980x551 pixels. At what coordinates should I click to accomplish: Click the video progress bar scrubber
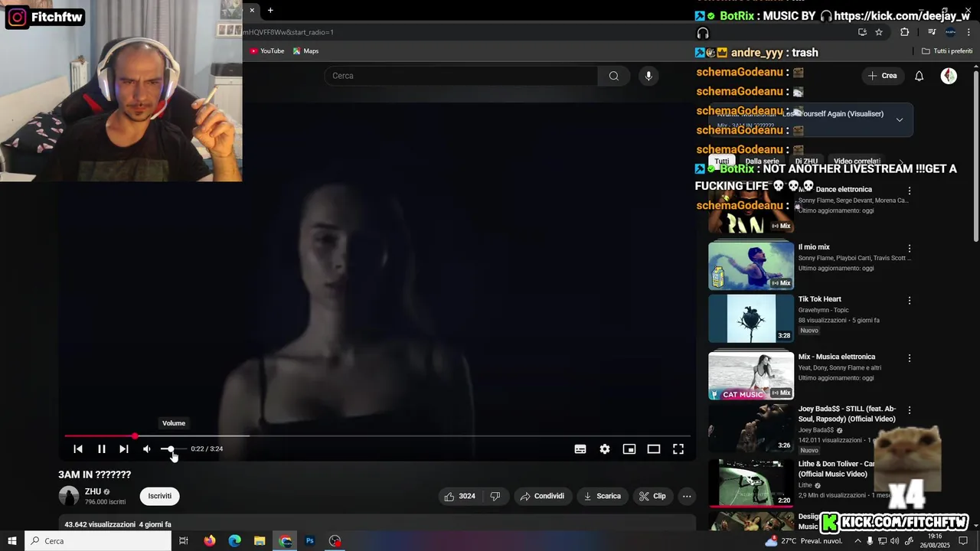[135, 436]
